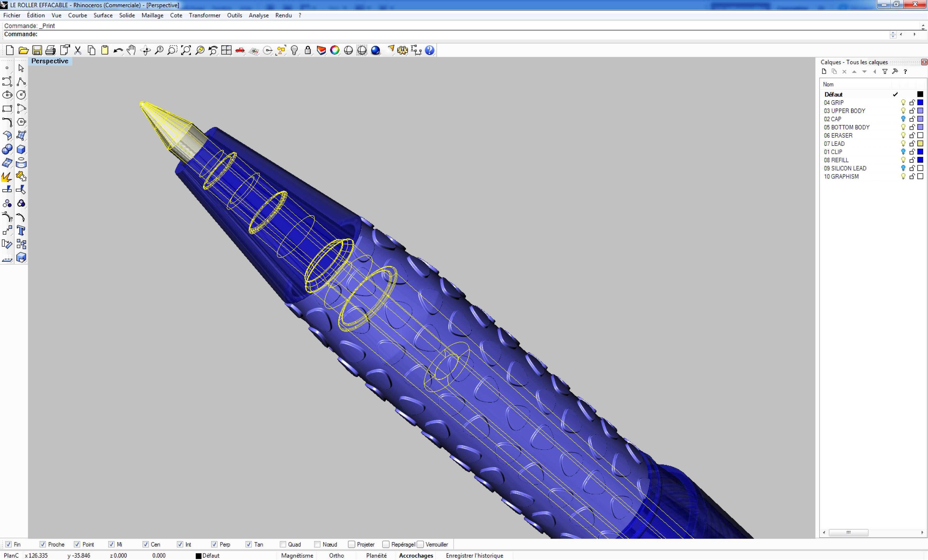Viewport: 928px width, 560px height.
Task: Open the layer filter in the Calques panel
Action: click(885, 71)
